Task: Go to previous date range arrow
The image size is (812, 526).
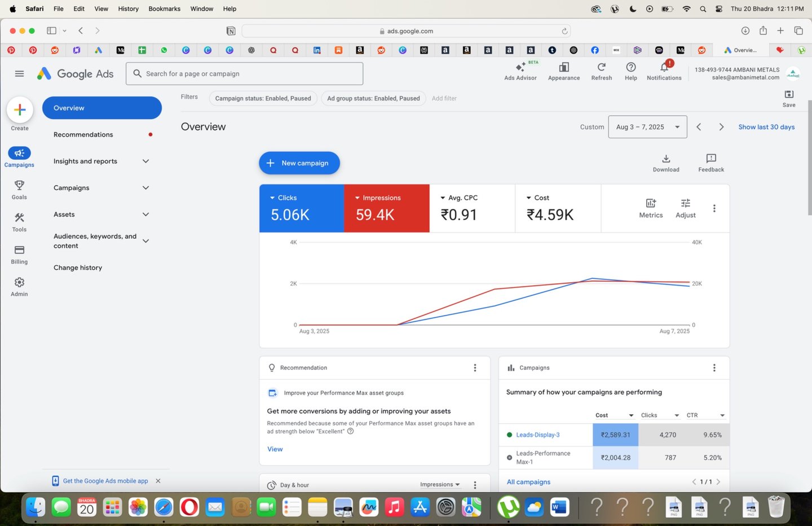Action: click(699, 127)
